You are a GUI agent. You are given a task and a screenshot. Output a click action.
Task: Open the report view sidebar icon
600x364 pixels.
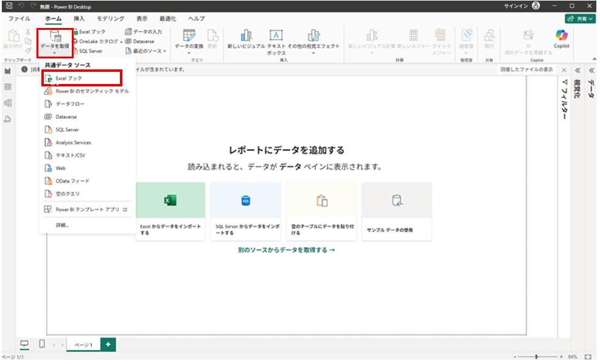(x=8, y=71)
